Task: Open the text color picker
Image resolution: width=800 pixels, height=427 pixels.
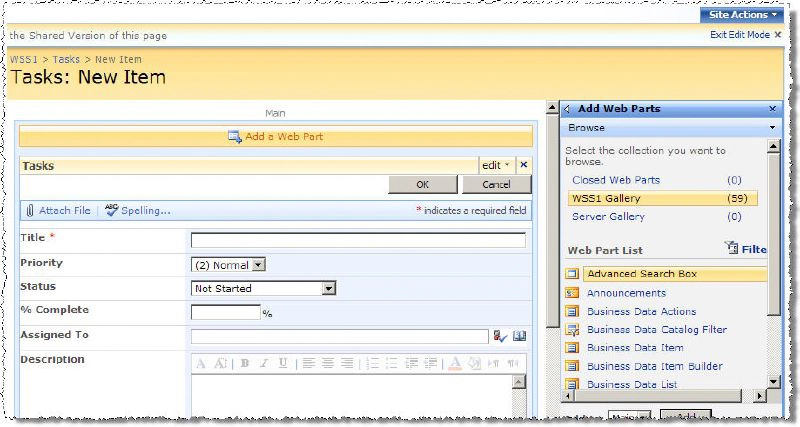Action: coord(455,364)
